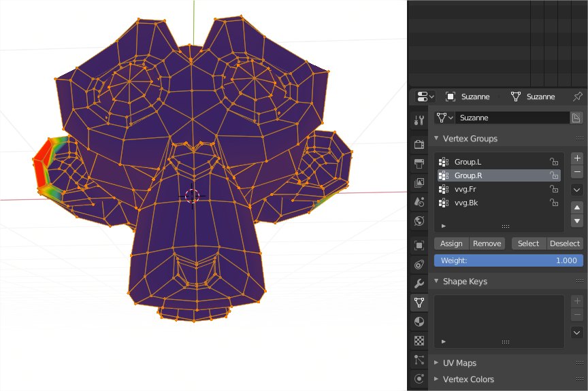
Task: Toggle the fake user icon for Suzanne mesh
Action: 576,118
